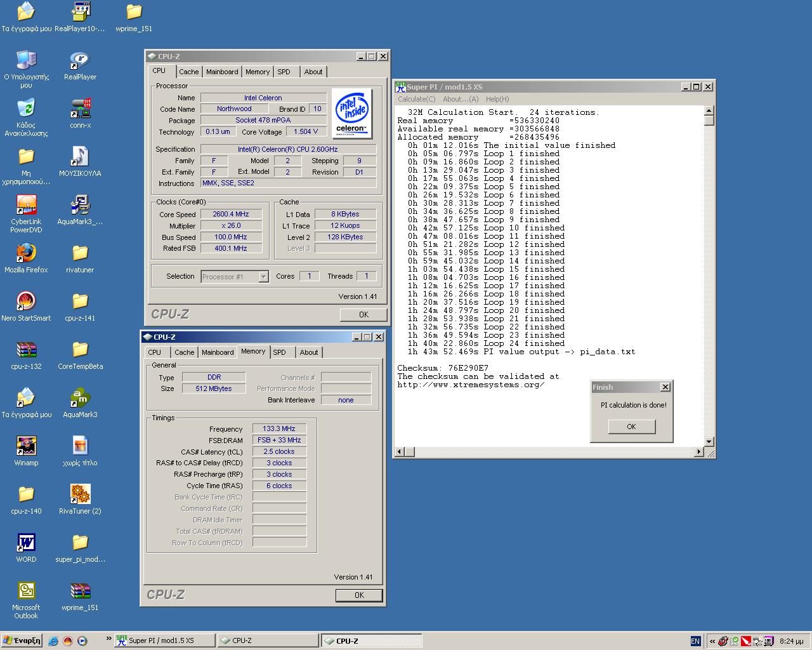Click the Super PI vertical scrollbar down arrow
Image resolution: width=812 pixels, height=650 pixels.
(709, 442)
